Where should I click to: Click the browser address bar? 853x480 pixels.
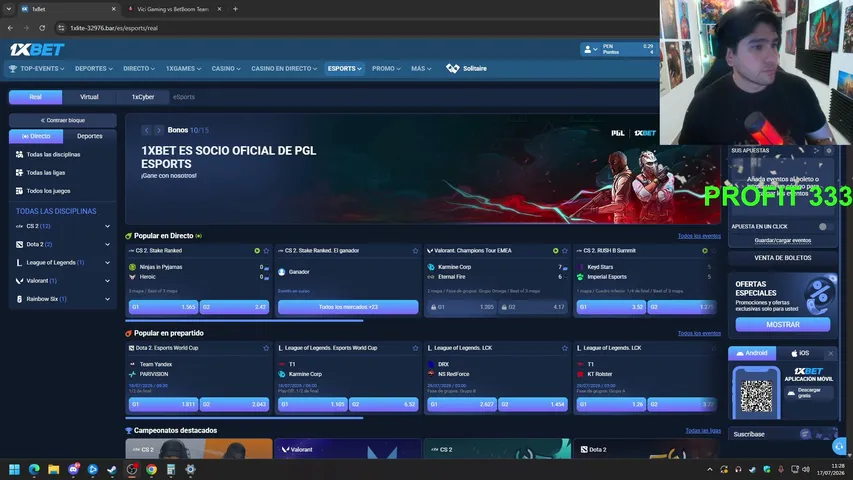(x=354, y=28)
